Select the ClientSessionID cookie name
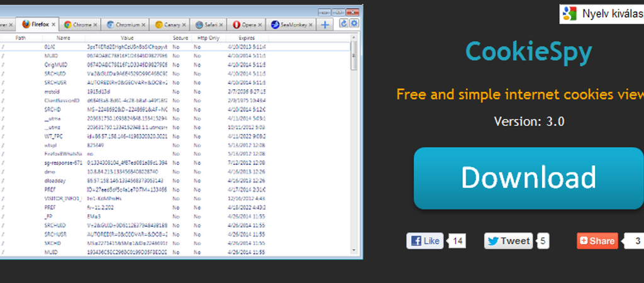The image size is (644, 283). click(x=62, y=101)
